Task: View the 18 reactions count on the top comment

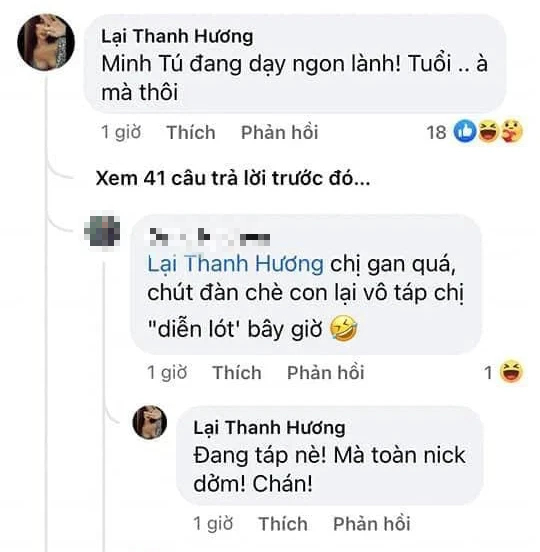Action: click(x=436, y=132)
